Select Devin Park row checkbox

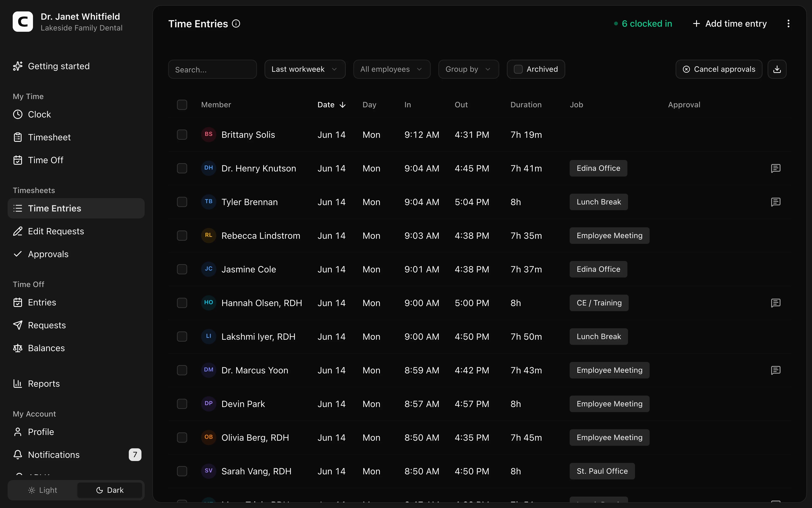(x=182, y=404)
